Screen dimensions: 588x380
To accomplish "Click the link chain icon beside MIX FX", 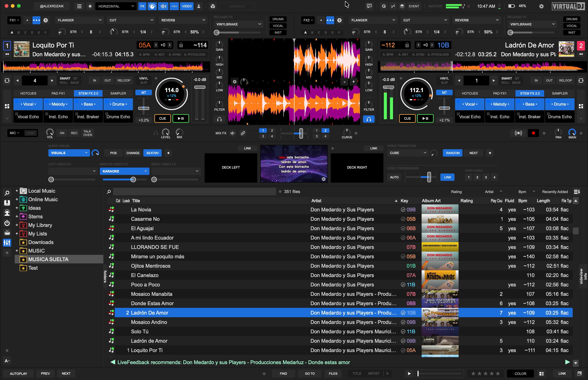I will [x=243, y=133].
